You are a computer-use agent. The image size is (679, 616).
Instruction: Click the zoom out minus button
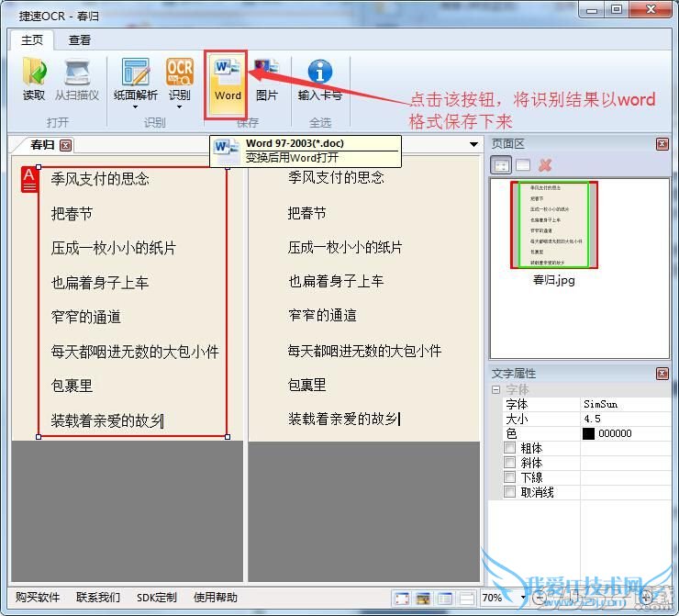point(540,598)
